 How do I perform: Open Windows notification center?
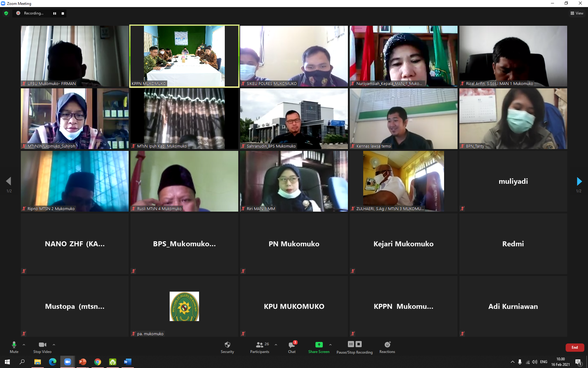point(579,362)
